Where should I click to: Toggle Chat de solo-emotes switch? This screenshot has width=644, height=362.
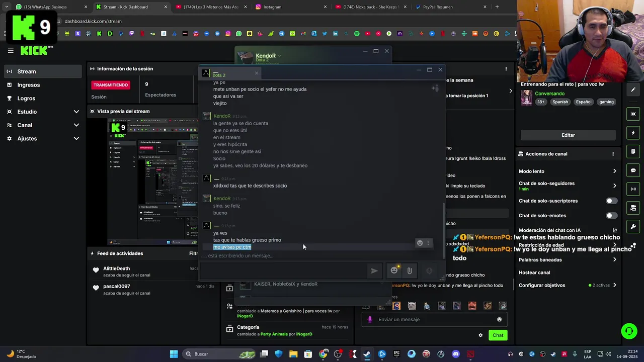(x=611, y=216)
